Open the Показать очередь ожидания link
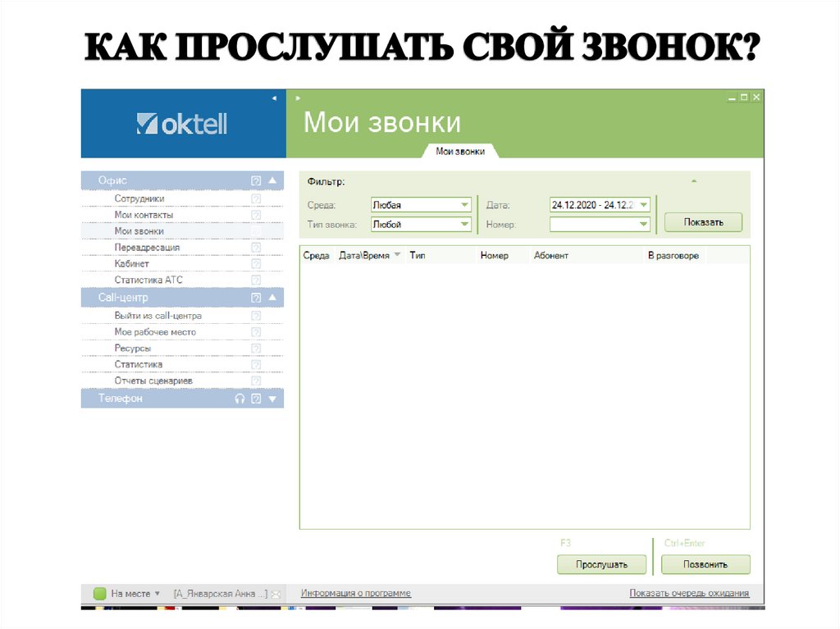The width and height of the screenshot is (840, 629). [x=689, y=593]
